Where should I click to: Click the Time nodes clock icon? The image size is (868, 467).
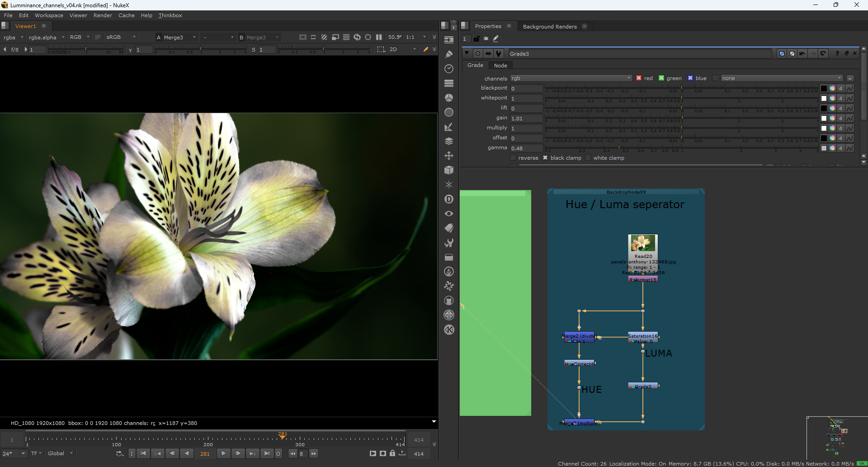[x=449, y=69]
